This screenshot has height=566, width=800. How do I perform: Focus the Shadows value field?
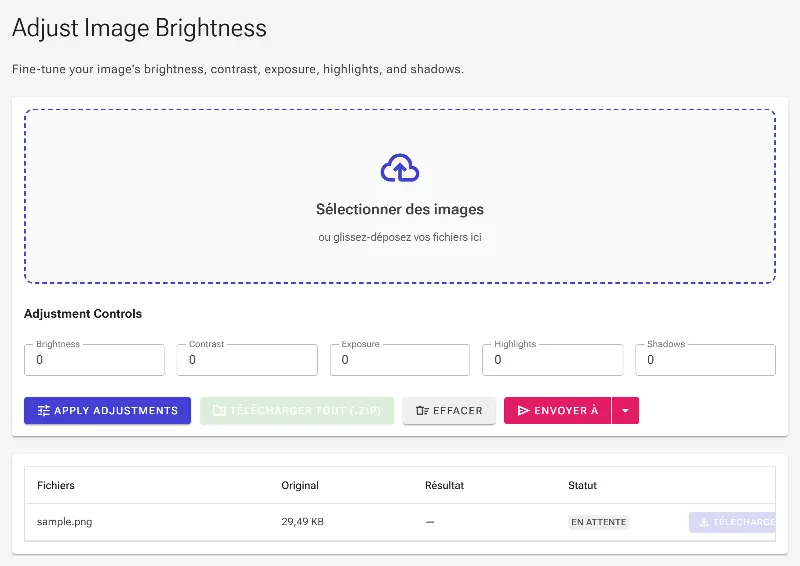tap(706, 360)
